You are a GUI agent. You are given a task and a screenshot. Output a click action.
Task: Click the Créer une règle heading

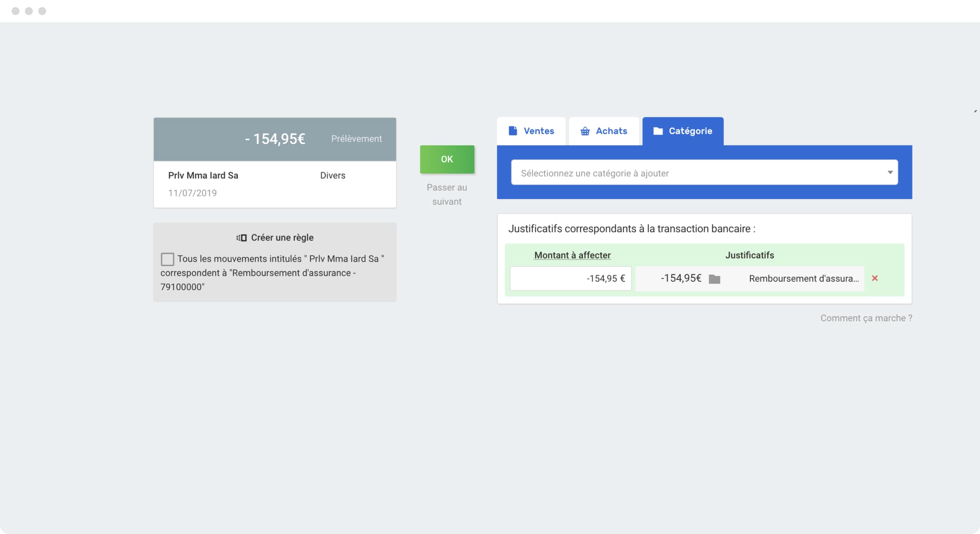pos(282,238)
